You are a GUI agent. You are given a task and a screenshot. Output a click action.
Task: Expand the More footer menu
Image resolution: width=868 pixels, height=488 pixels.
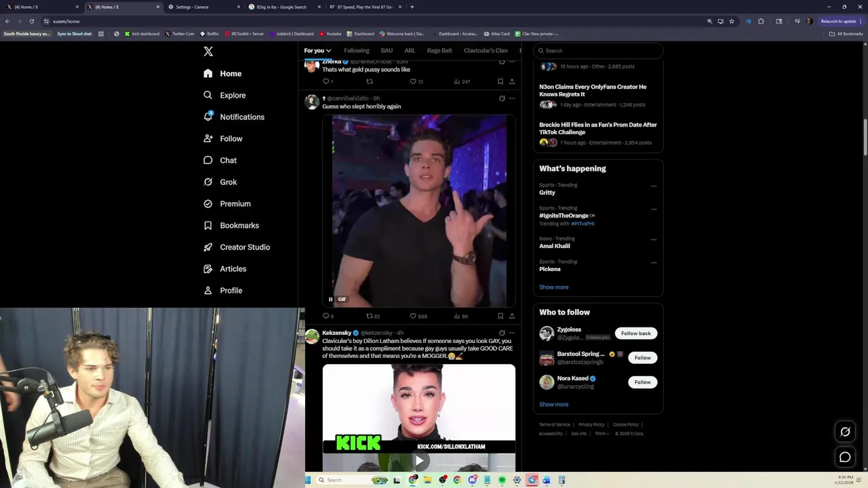click(602, 434)
